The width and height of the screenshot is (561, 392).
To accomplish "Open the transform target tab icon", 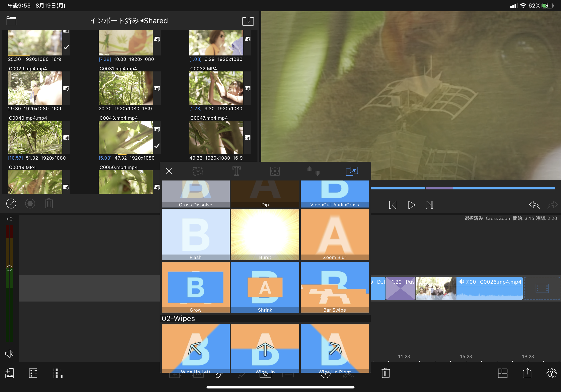I will 275,171.
